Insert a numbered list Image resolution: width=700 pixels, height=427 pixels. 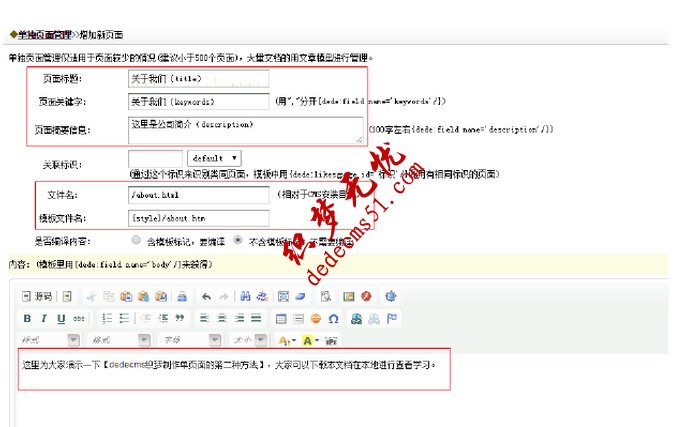pyautogui.click(x=107, y=318)
